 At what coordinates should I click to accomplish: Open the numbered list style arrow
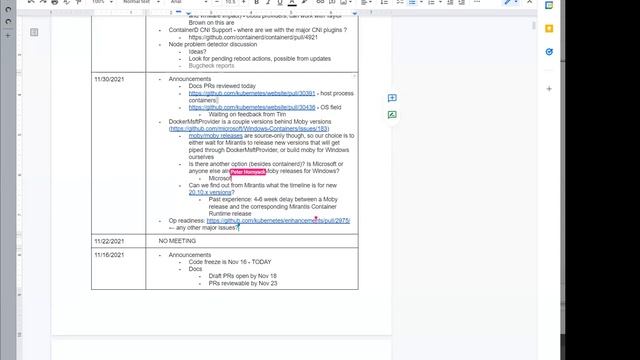point(440,2)
